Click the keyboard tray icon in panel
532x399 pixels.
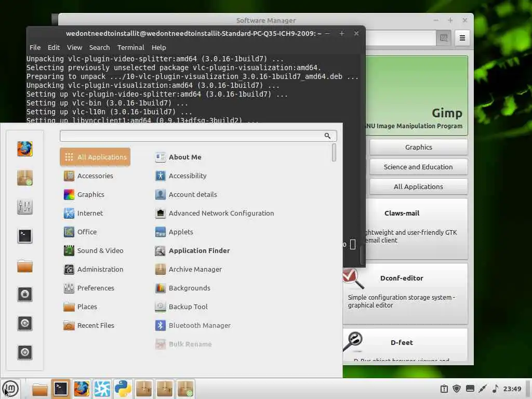click(x=470, y=389)
